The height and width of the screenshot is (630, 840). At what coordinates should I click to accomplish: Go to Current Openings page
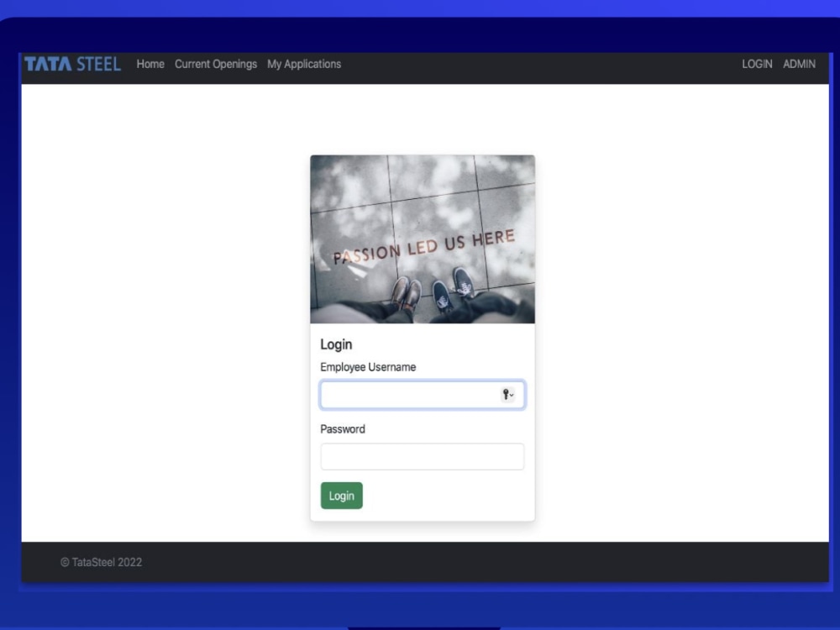tap(216, 64)
